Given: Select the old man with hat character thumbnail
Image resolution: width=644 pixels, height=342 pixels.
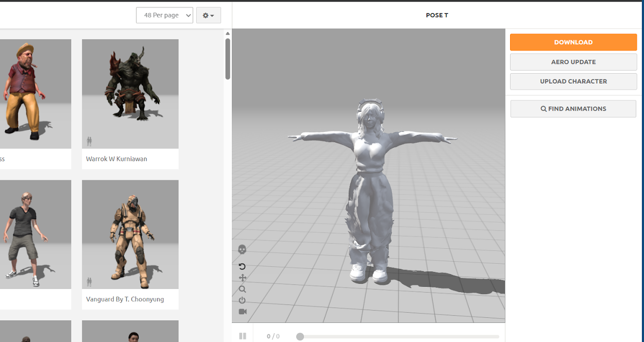Looking at the screenshot, I should (x=36, y=94).
